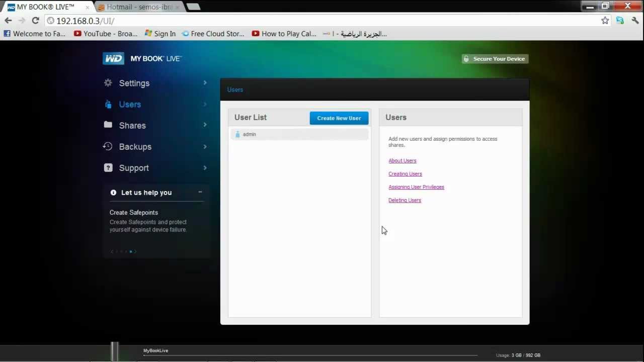Click the Usage 3 GB / 992 GB text
The width and height of the screenshot is (644, 362).
coord(518,355)
